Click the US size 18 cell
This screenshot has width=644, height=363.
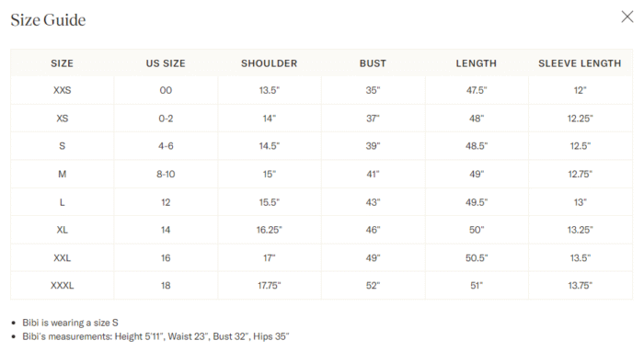tap(166, 286)
